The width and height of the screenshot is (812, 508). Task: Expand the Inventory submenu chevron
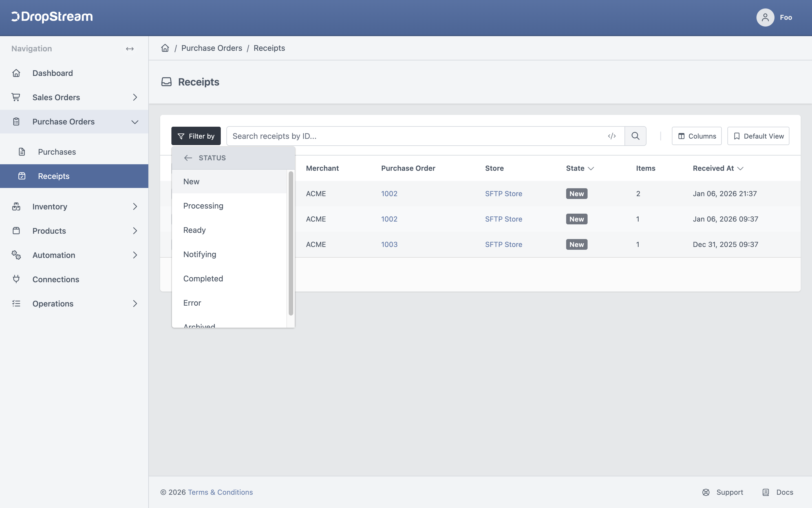[135, 206]
